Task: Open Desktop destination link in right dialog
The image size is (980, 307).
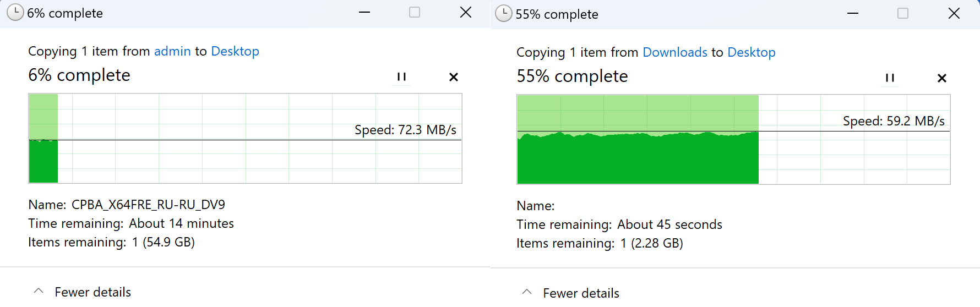Action: pos(752,52)
